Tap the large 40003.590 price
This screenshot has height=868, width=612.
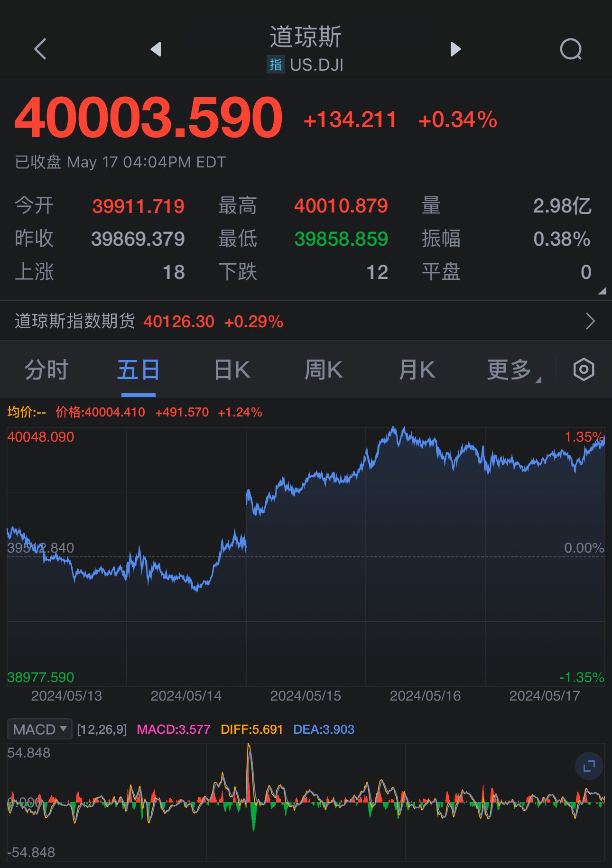pyautogui.click(x=149, y=118)
